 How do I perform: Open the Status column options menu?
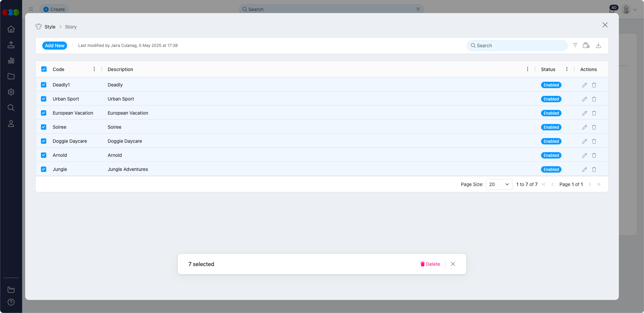point(567,69)
